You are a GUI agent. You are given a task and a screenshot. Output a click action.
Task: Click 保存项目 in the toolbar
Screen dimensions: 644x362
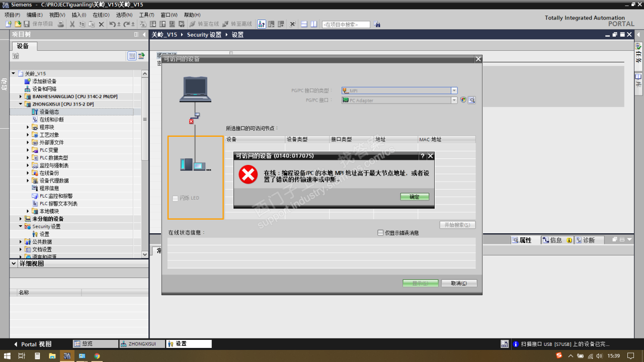coord(38,24)
